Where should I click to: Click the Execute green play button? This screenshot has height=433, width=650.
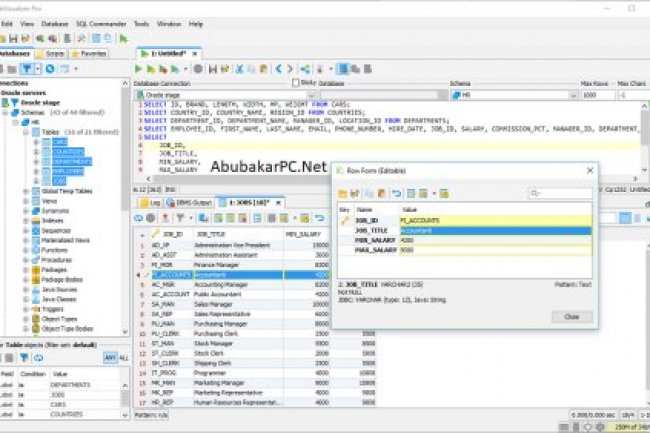pyautogui.click(x=137, y=68)
